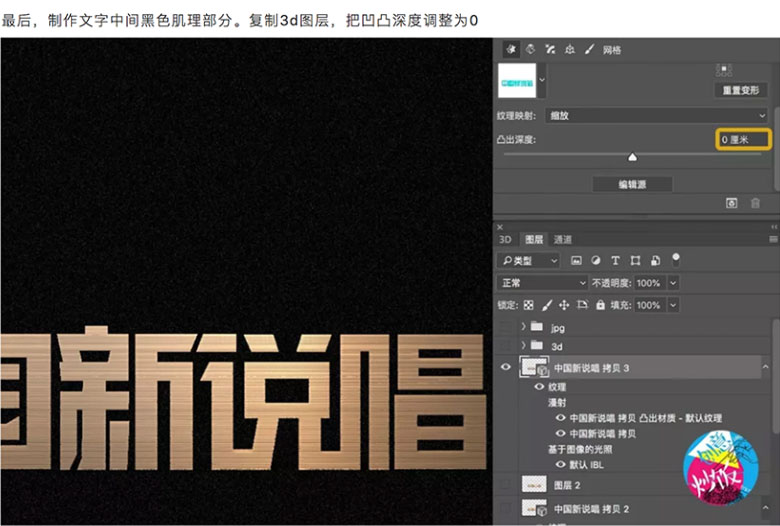780x526 pixels.
Task: Filter layers by adjustment layer icon
Action: (595, 260)
